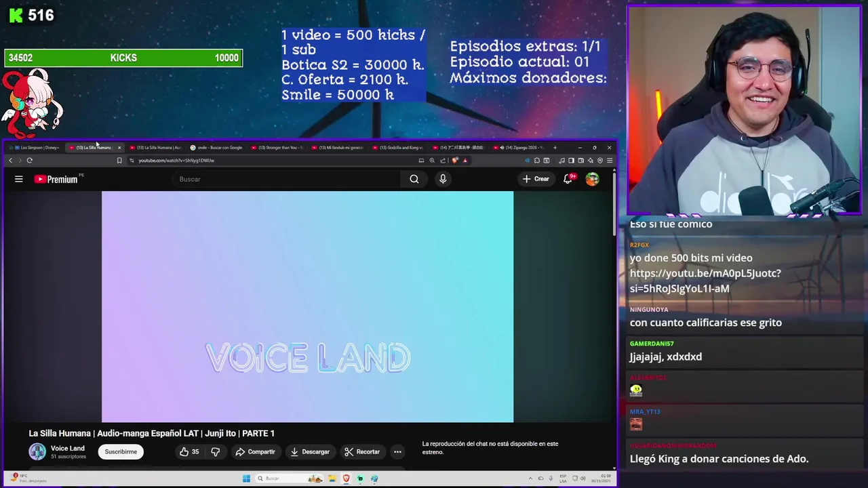
Task: Click the Suscribirme button
Action: click(121, 451)
